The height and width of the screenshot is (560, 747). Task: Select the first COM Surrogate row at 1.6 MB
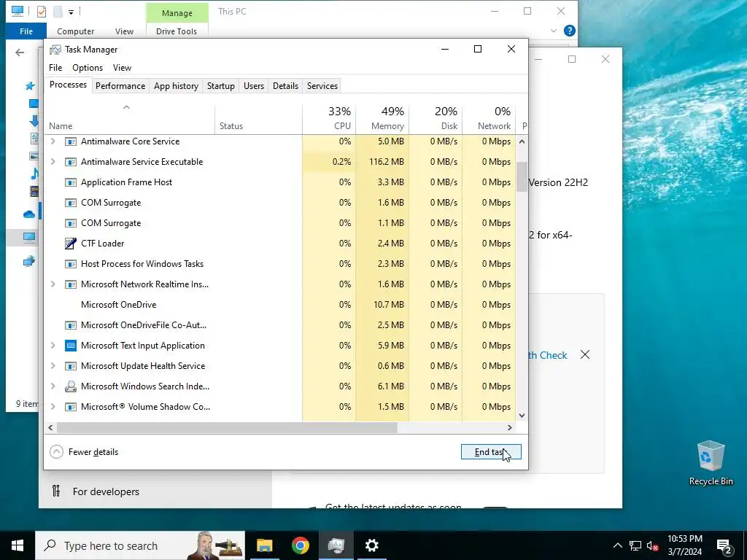(x=280, y=203)
